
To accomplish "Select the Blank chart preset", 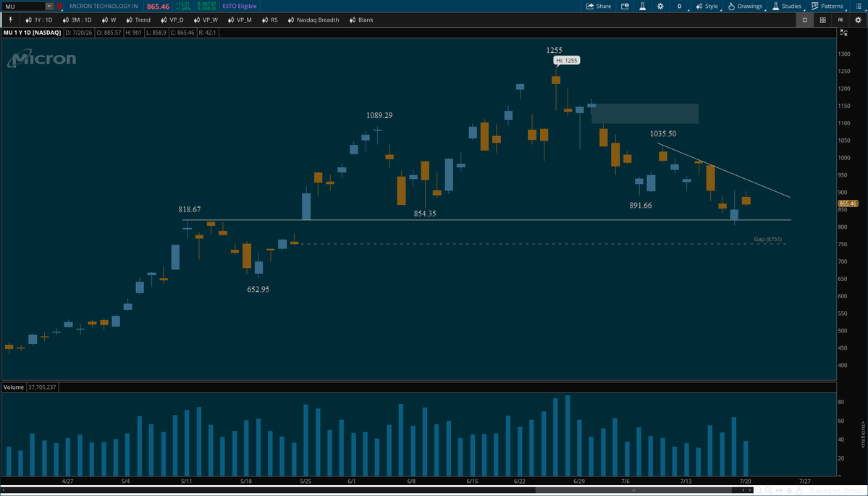I will (361, 20).
